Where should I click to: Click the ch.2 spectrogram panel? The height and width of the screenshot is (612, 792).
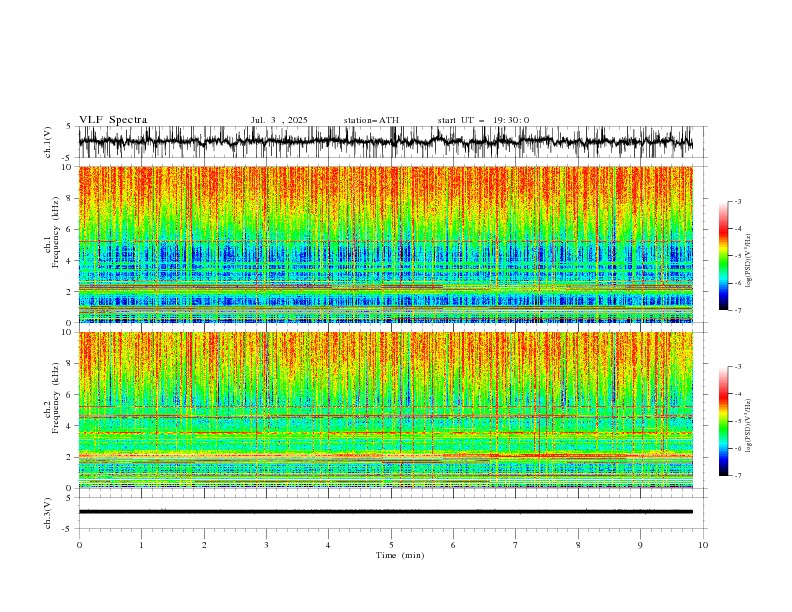(385, 410)
